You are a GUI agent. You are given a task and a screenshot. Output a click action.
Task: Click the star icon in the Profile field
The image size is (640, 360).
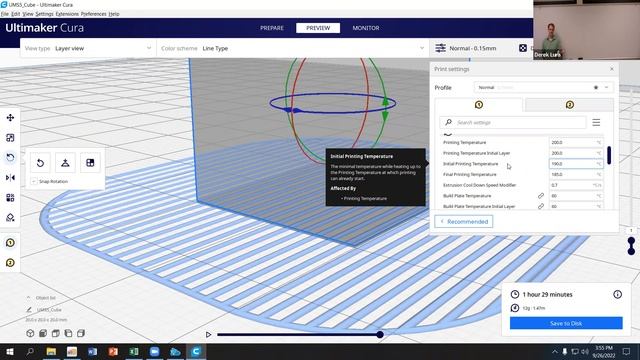pos(596,87)
